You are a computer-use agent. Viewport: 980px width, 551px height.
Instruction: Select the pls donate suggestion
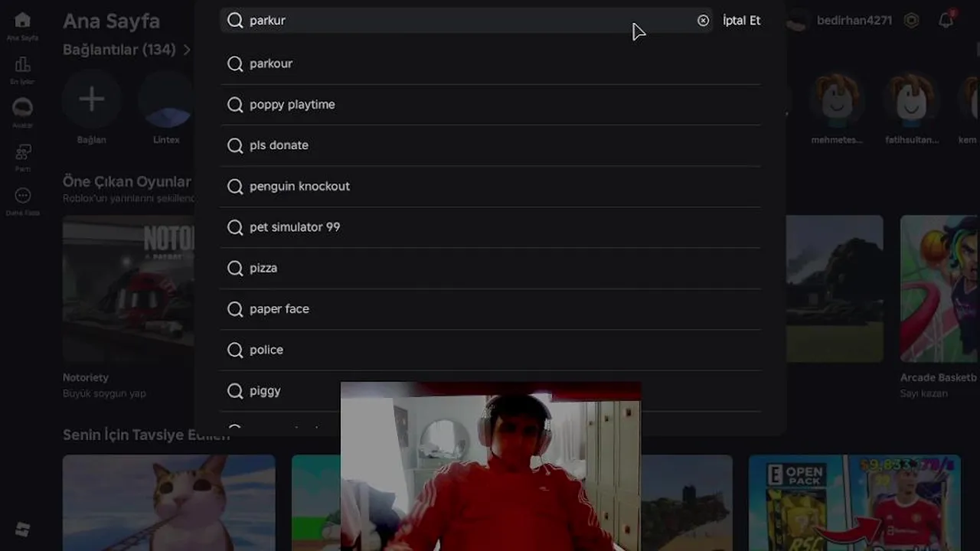coord(490,145)
